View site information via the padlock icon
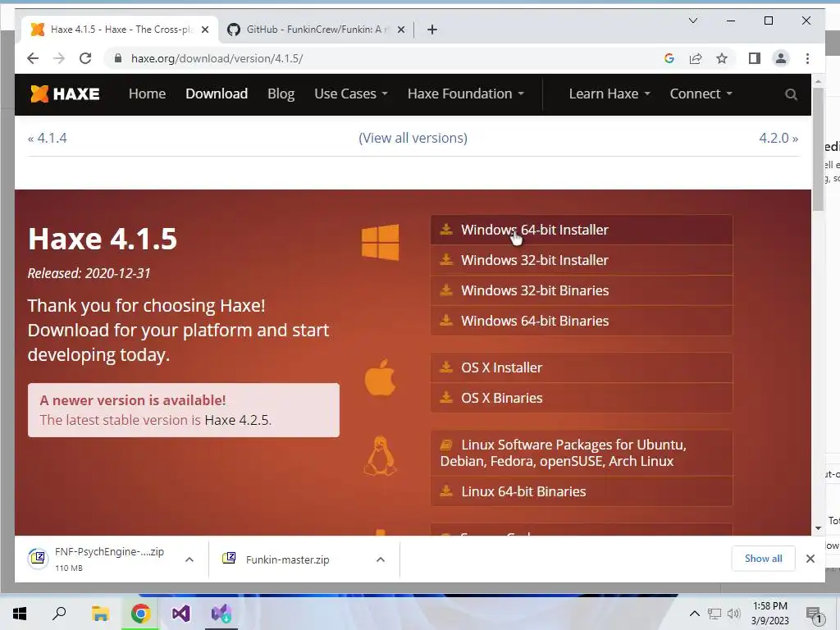Image resolution: width=840 pixels, height=630 pixels. 118,58
